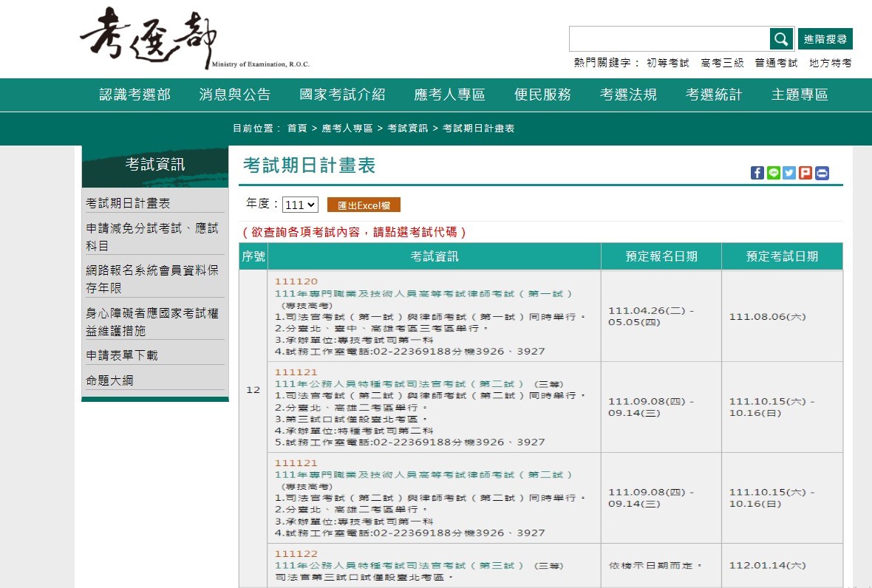Screen dimensions: 872x588
Task: Click exam date 112.01.14(六)
Action: (768, 565)
